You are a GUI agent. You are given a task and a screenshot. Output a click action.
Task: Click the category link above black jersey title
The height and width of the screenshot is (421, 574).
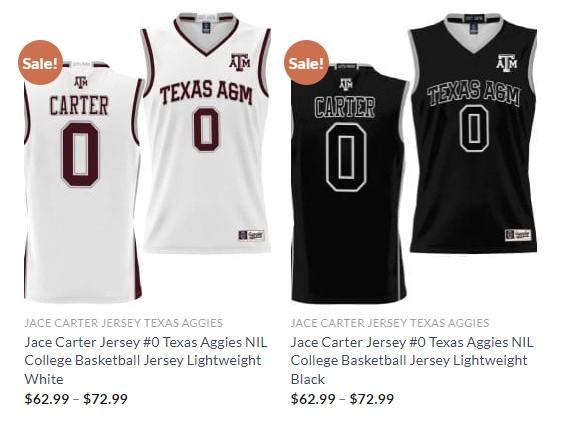click(x=390, y=323)
